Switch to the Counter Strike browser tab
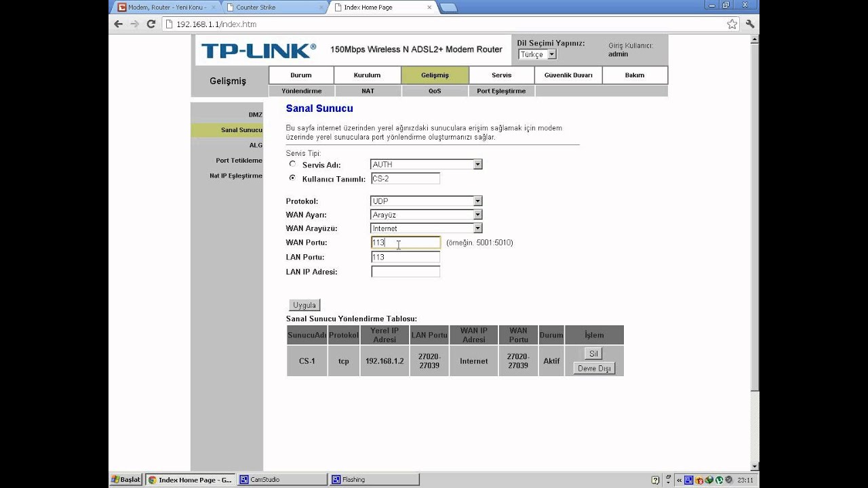 [x=275, y=7]
